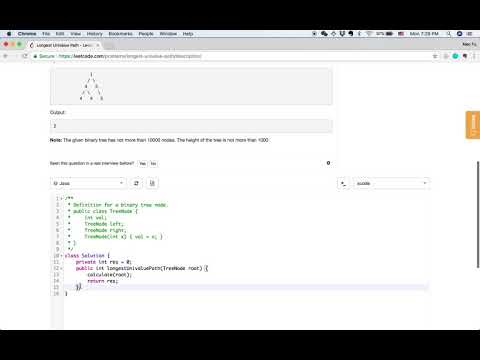The image size is (480, 360).
Task: Open the Help menu
Action: [x=188, y=34]
